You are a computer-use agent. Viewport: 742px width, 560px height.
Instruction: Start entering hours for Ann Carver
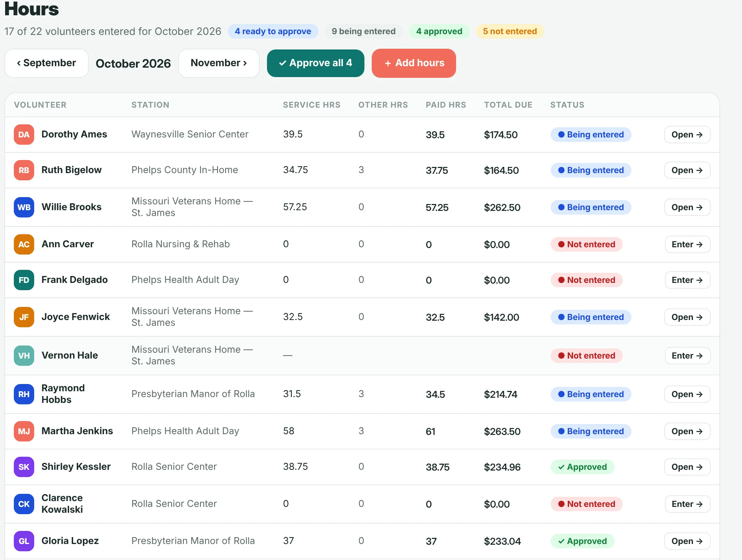pyautogui.click(x=687, y=244)
